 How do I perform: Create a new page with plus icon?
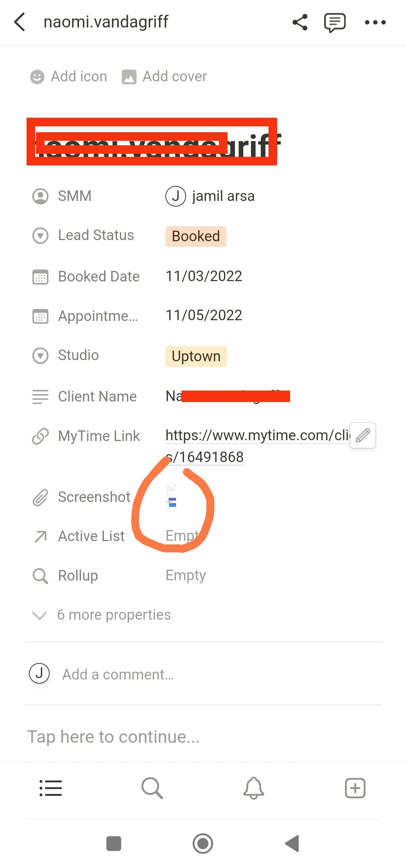pyautogui.click(x=355, y=788)
